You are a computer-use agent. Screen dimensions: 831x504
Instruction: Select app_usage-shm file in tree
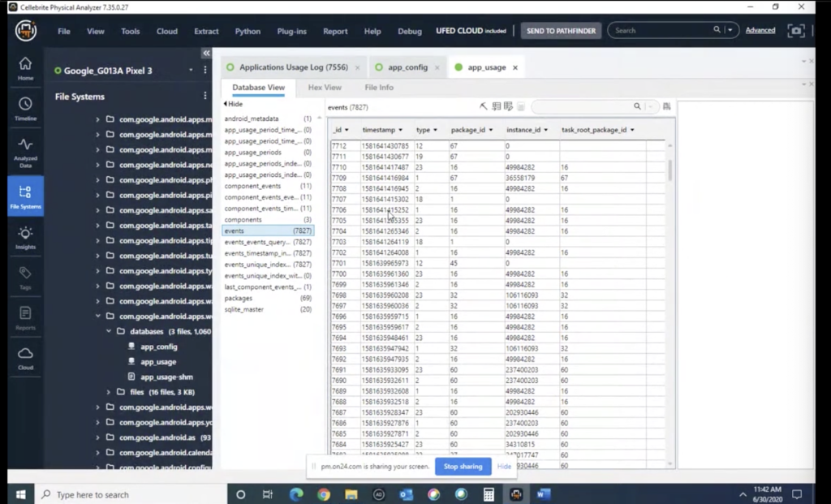[x=166, y=377]
